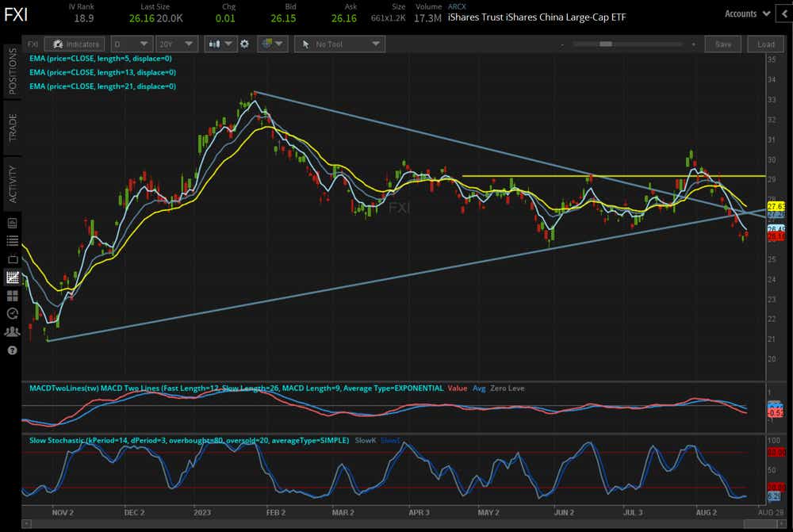Open the news document sidebar icon
793x532 pixels.
tap(13, 223)
